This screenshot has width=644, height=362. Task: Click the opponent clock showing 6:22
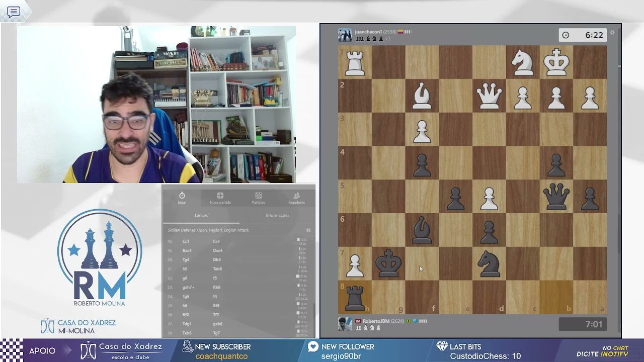[583, 35]
